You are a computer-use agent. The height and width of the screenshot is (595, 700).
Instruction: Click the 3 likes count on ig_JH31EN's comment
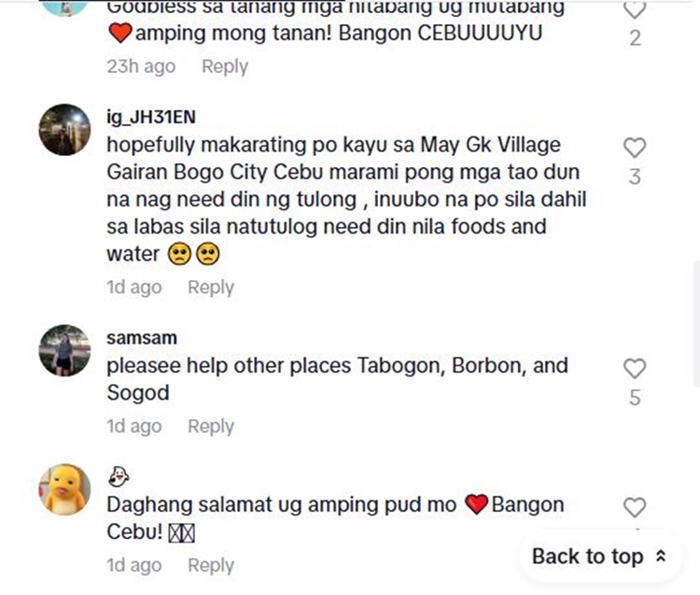click(x=635, y=177)
